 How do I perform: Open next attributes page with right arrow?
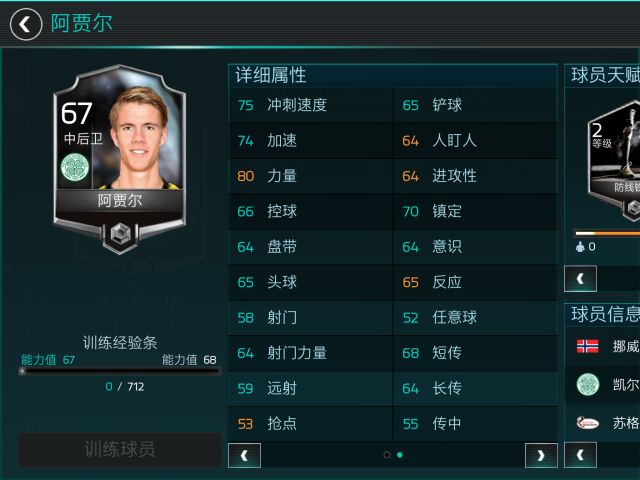pos(541,455)
